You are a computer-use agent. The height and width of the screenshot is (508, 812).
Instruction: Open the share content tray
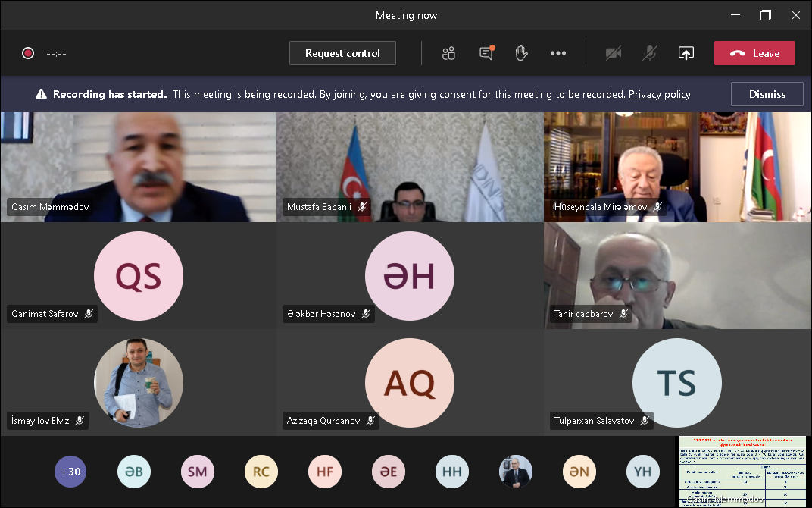pos(686,53)
